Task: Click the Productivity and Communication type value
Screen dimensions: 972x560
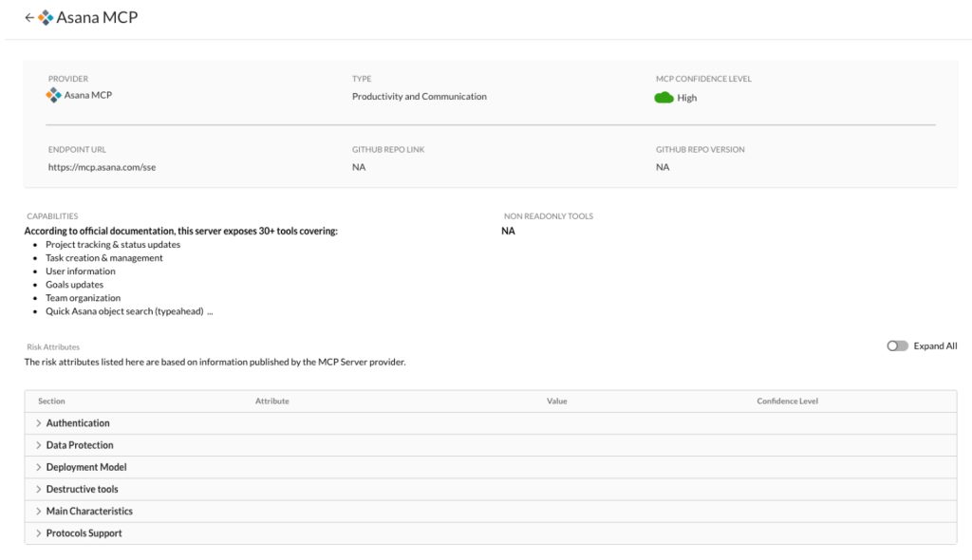Action: pyautogui.click(x=419, y=96)
